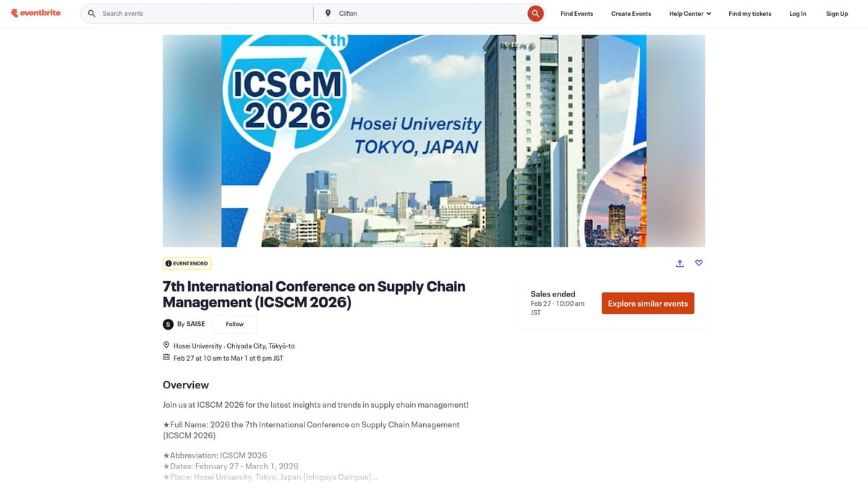
Task: Click Log In
Action: click(x=797, y=13)
